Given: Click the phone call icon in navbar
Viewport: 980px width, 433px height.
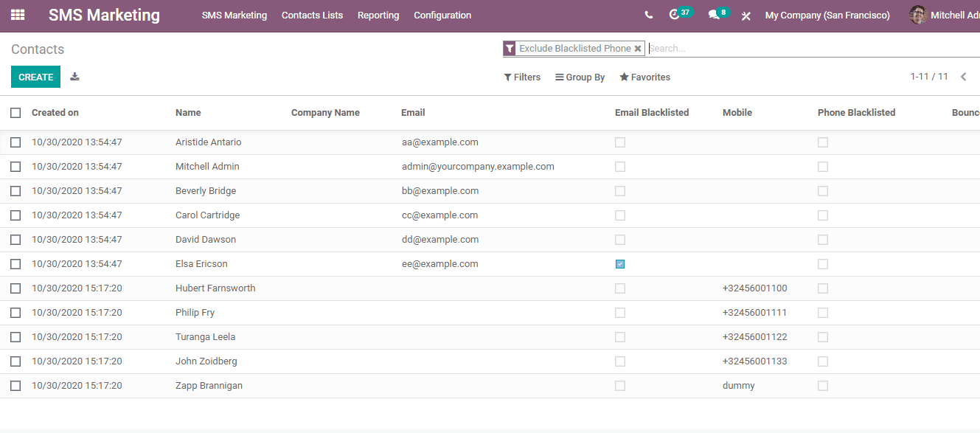Looking at the screenshot, I should click(x=648, y=15).
